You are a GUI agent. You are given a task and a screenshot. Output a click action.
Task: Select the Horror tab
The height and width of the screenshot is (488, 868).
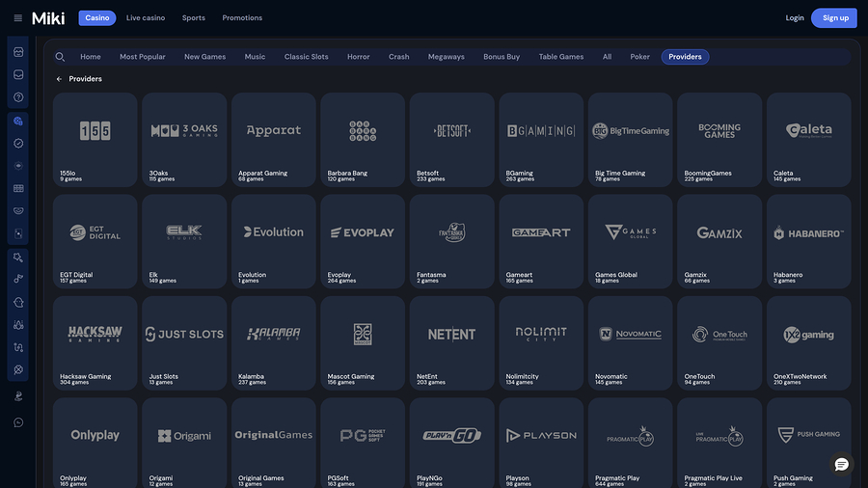point(358,57)
